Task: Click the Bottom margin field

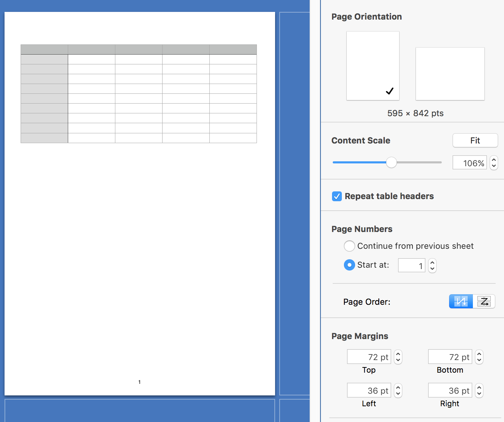Action: [x=450, y=357]
